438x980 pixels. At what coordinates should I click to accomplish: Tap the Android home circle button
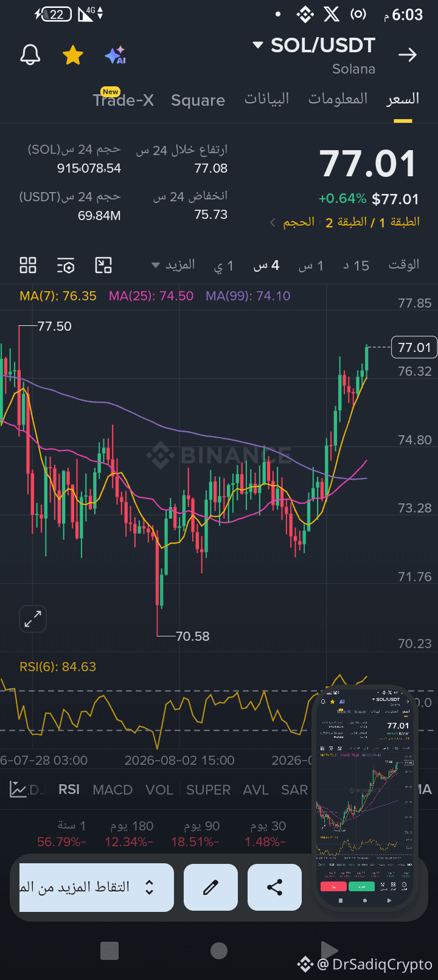pos(219,951)
